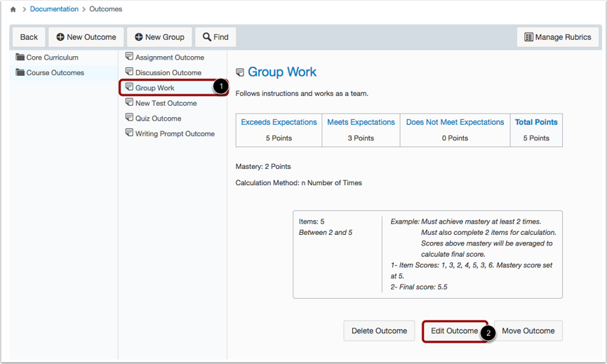Click the plus icon on New Group
The width and height of the screenshot is (607, 364).
click(138, 37)
